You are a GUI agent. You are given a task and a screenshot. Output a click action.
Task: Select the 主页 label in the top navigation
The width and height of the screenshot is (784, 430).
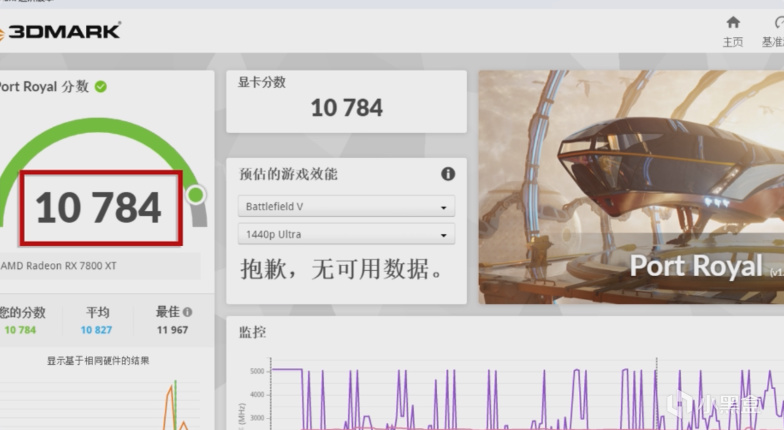tap(733, 42)
